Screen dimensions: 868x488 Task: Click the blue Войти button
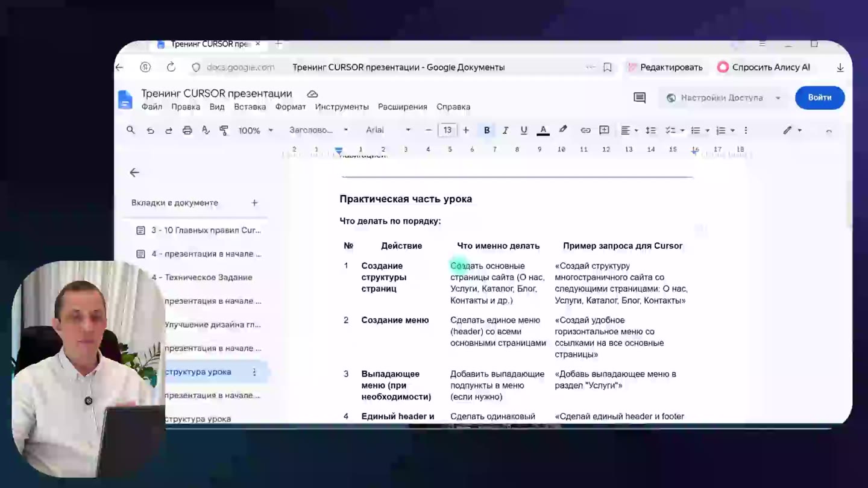pyautogui.click(x=820, y=98)
